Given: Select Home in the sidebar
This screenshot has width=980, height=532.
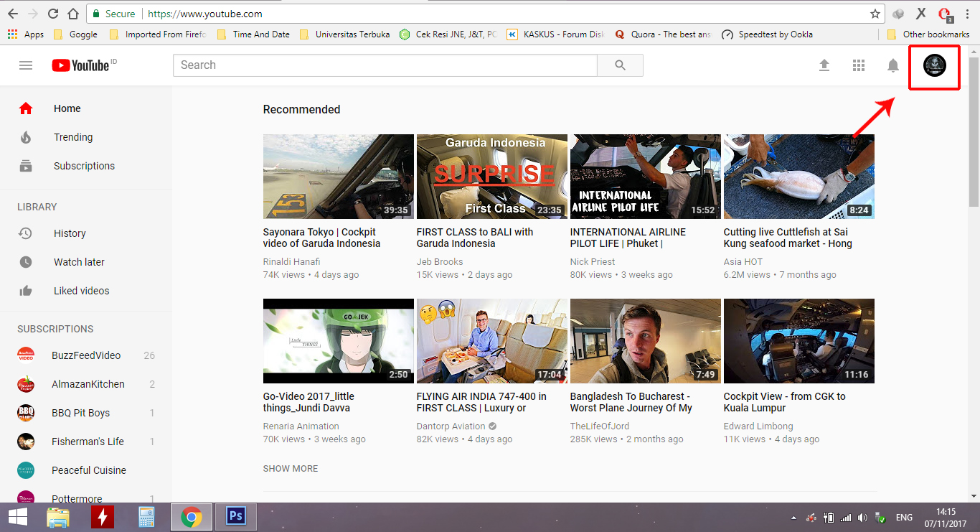Looking at the screenshot, I should pyautogui.click(x=67, y=108).
